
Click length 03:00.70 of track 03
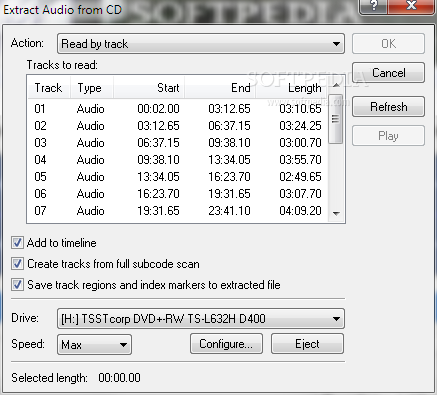[300, 143]
